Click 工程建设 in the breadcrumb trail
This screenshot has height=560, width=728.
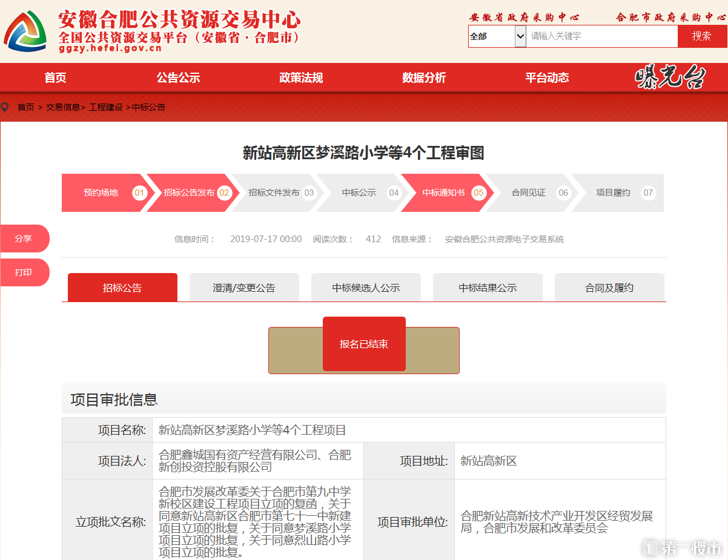click(107, 107)
